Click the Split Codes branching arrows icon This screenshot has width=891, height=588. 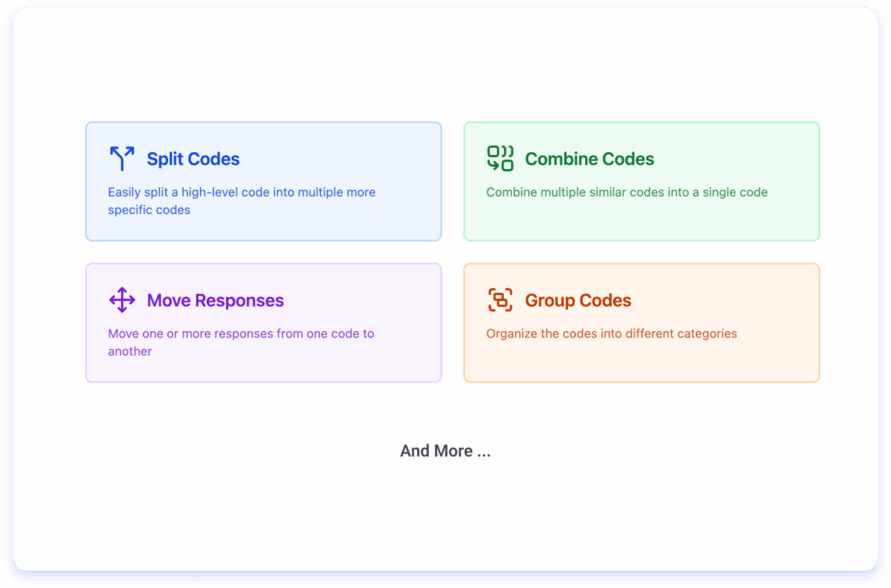point(122,158)
